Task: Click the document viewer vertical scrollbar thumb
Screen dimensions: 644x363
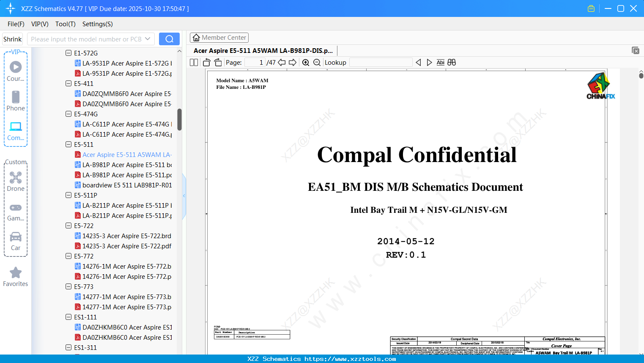Action: [x=641, y=75]
